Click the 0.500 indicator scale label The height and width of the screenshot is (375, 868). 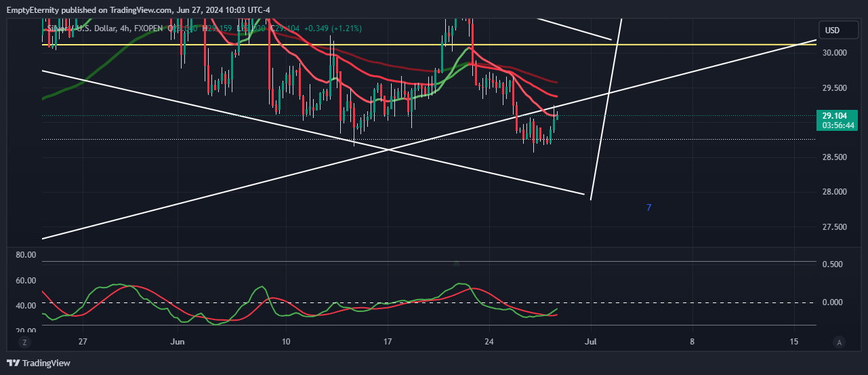tap(834, 264)
